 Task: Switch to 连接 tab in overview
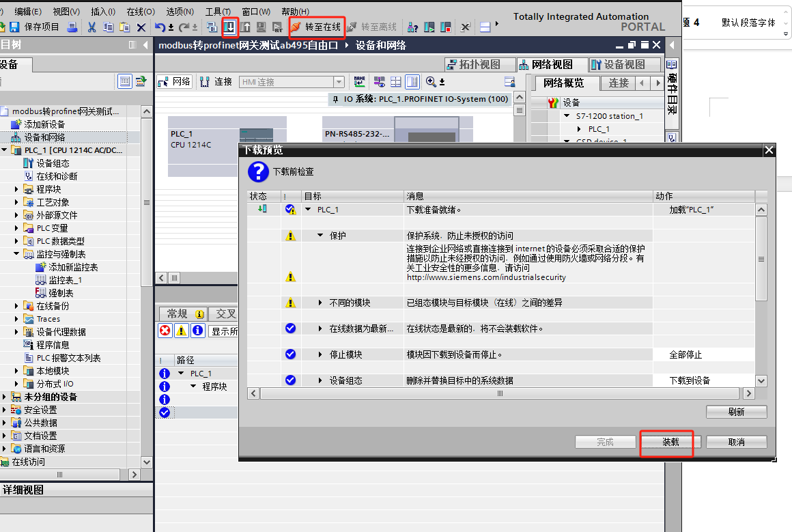tap(619, 83)
